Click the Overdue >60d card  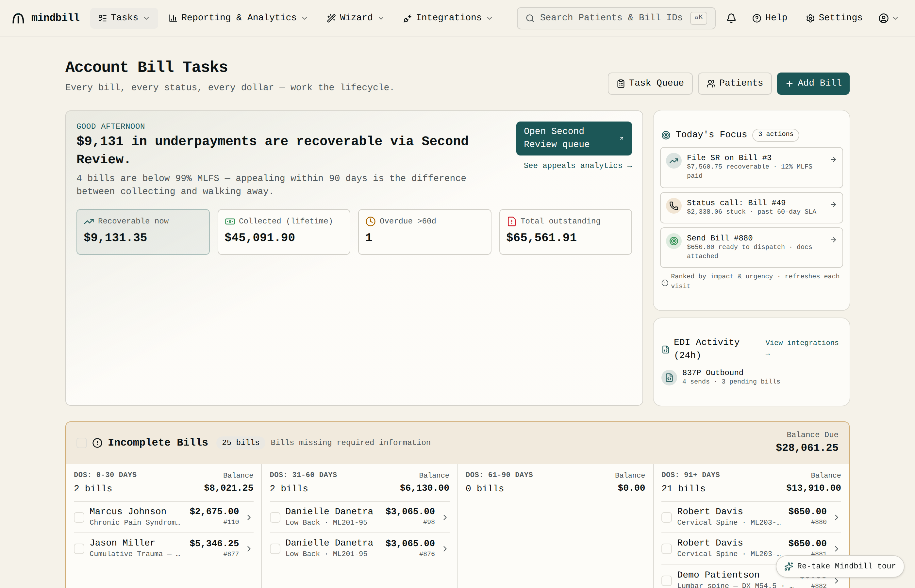(424, 232)
